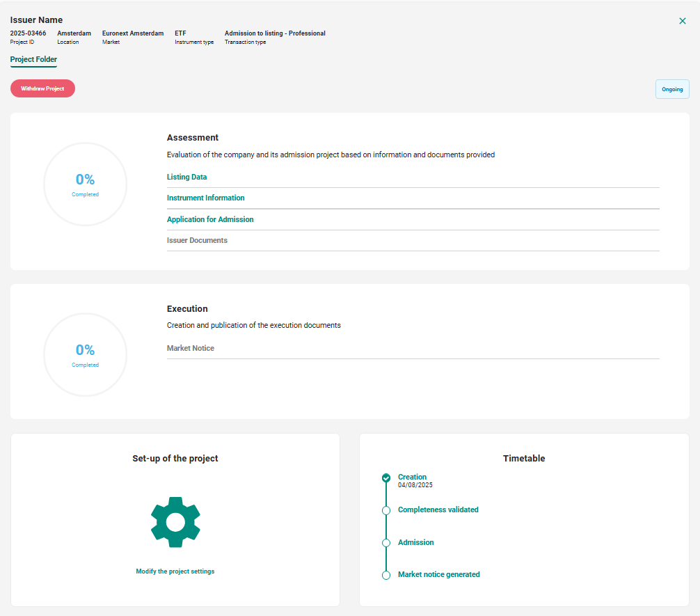Click the Set-up of the project heading
This screenshot has width=700, height=616.
pyautogui.click(x=175, y=458)
